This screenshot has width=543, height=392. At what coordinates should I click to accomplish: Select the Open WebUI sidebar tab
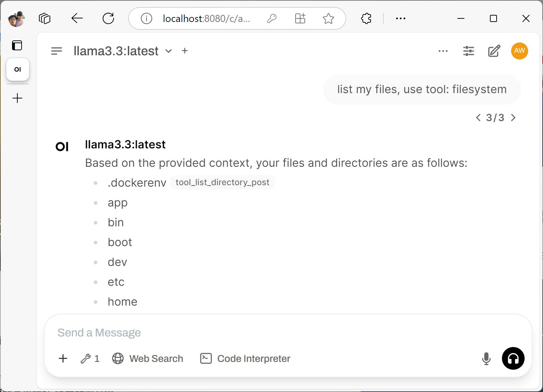18,69
